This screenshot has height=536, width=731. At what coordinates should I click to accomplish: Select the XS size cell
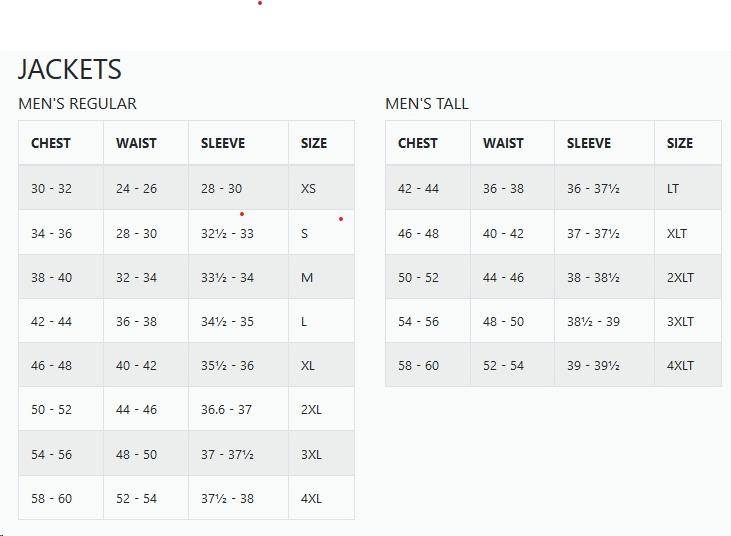308,189
